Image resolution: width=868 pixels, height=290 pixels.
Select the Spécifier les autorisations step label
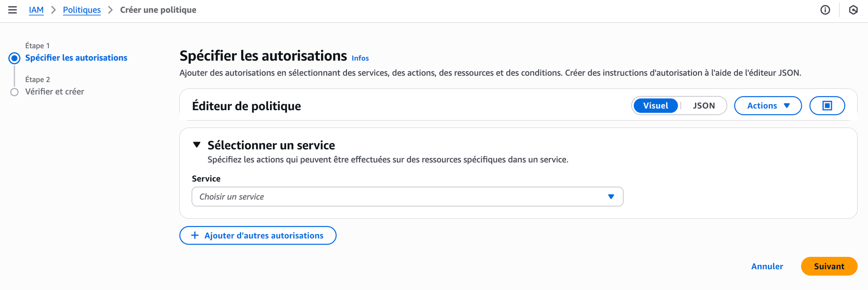(x=76, y=58)
